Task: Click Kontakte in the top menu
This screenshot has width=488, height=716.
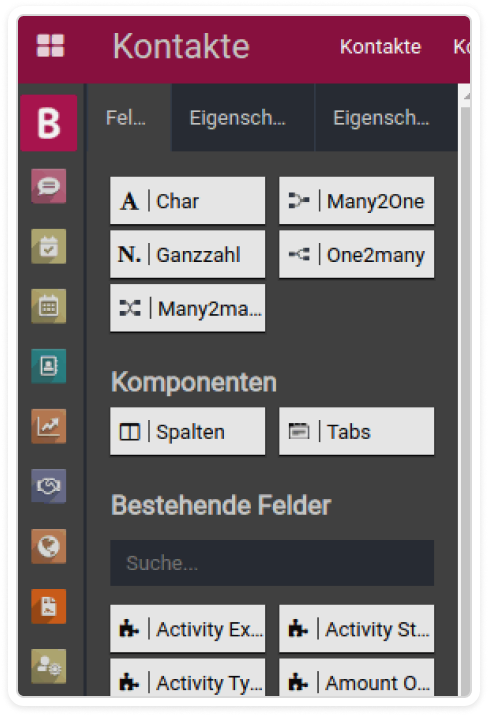Action: [x=380, y=47]
